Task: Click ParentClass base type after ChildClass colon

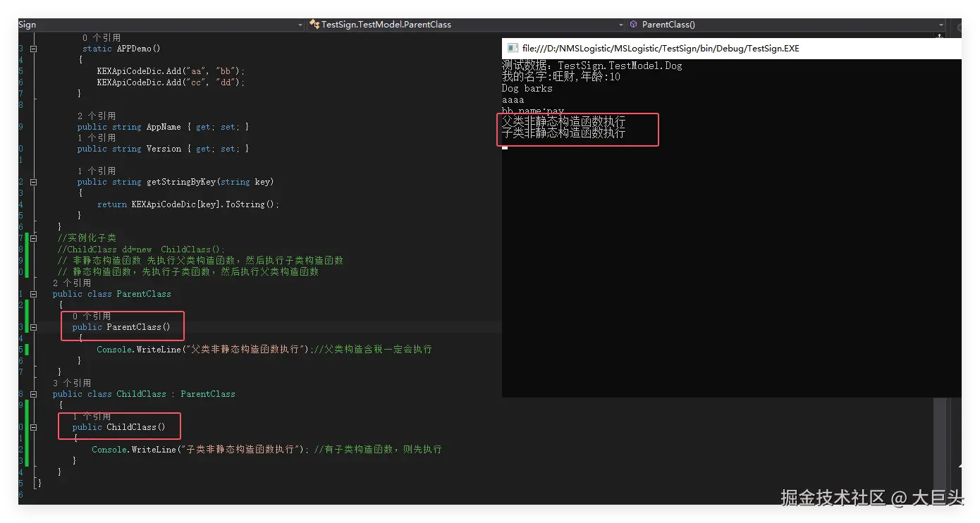Action: point(208,394)
